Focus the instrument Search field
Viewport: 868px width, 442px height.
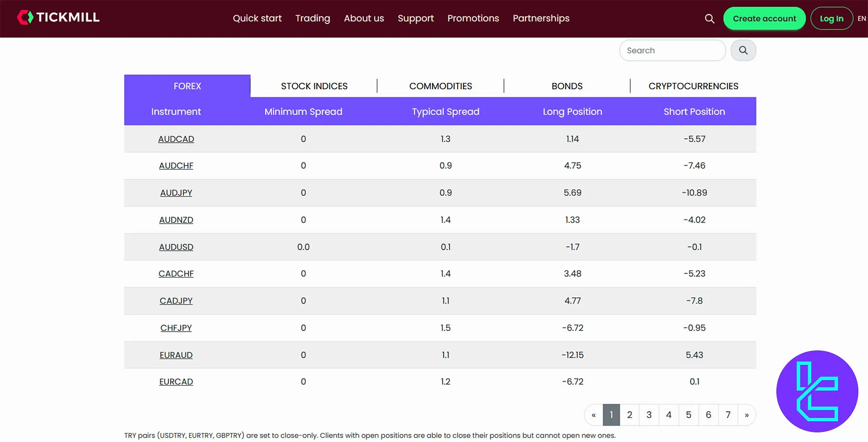[x=672, y=50]
